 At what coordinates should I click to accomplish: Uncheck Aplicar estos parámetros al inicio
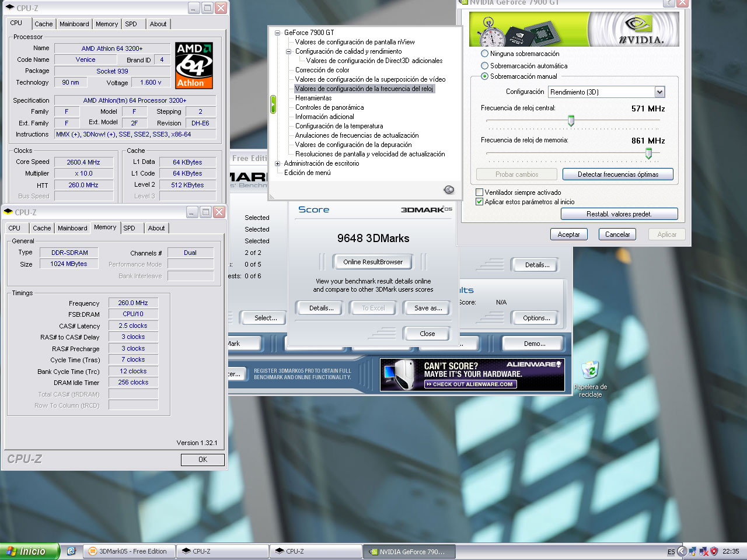click(x=480, y=202)
